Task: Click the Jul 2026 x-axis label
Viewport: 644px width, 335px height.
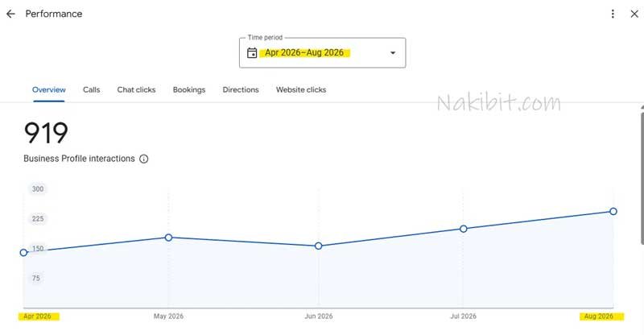Action: coord(464,316)
